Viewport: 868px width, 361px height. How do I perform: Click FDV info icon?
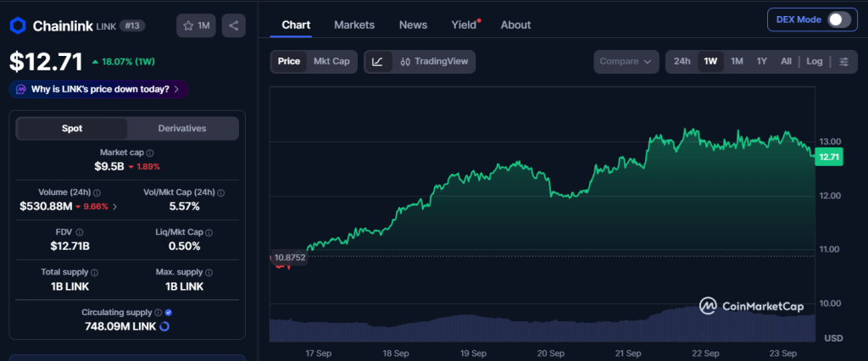click(79, 232)
